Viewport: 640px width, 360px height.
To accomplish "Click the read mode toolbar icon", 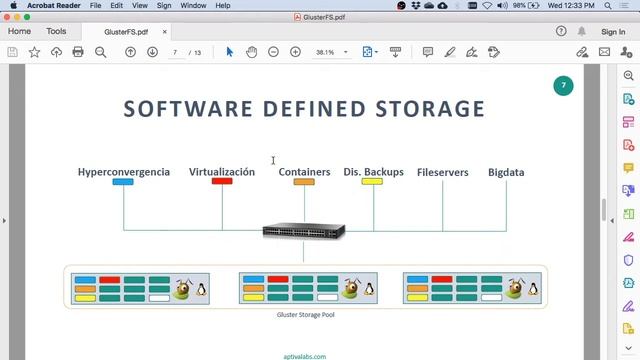I will point(395,52).
